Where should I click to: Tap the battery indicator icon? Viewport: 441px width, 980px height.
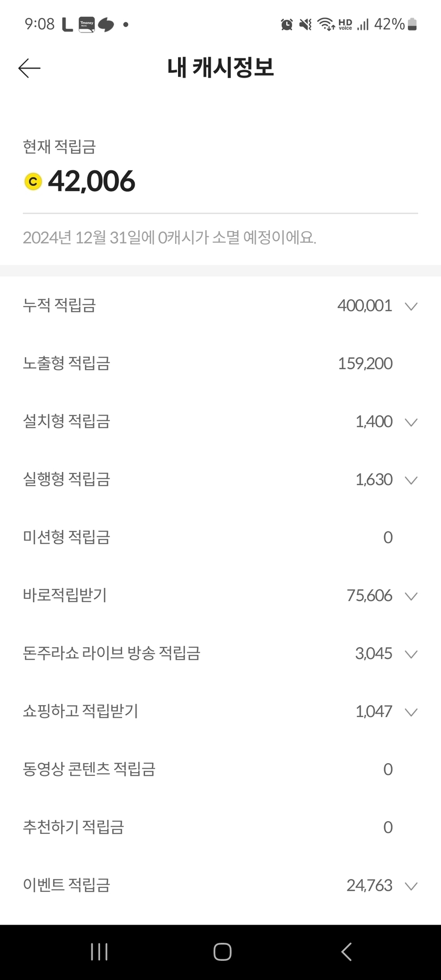pyautogui.click(x=412, y=24)
